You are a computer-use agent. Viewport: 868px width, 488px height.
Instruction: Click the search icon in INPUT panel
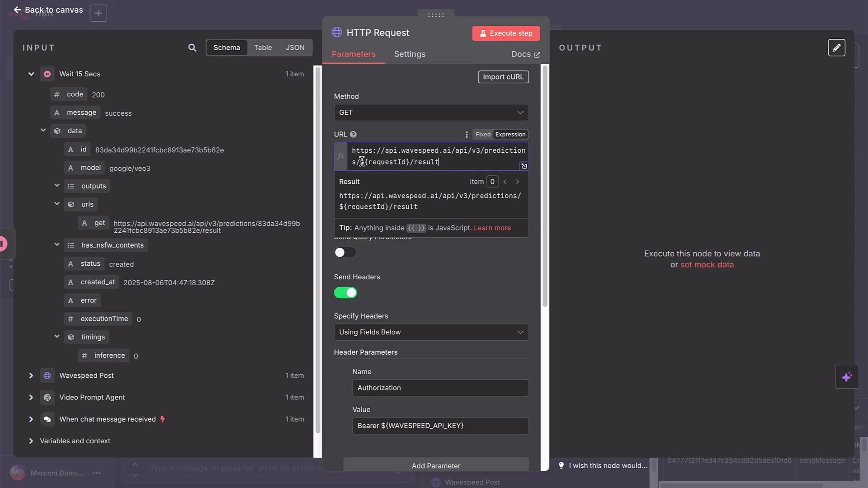pyautogui.click(x=192, y=48)
